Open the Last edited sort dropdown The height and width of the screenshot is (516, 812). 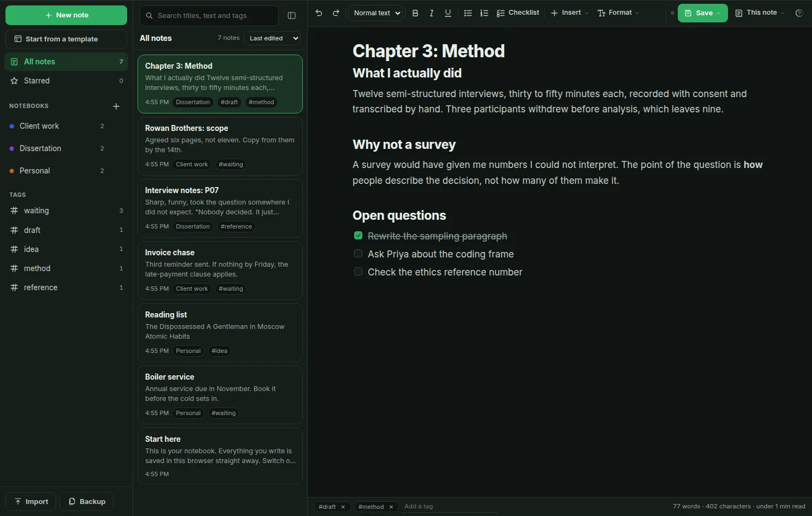coord(272,38)
